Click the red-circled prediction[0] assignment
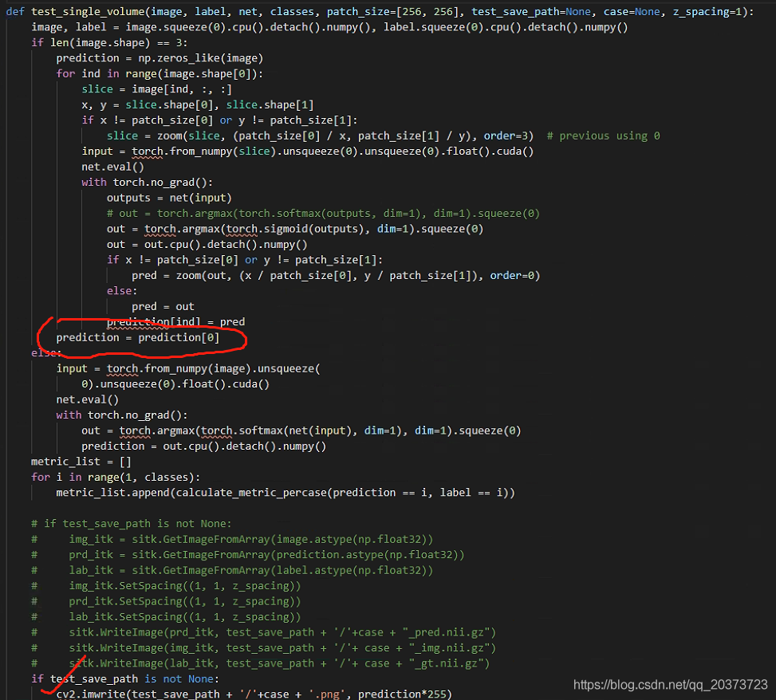Screen dimensions: 776x700 (x=137, y=337)
